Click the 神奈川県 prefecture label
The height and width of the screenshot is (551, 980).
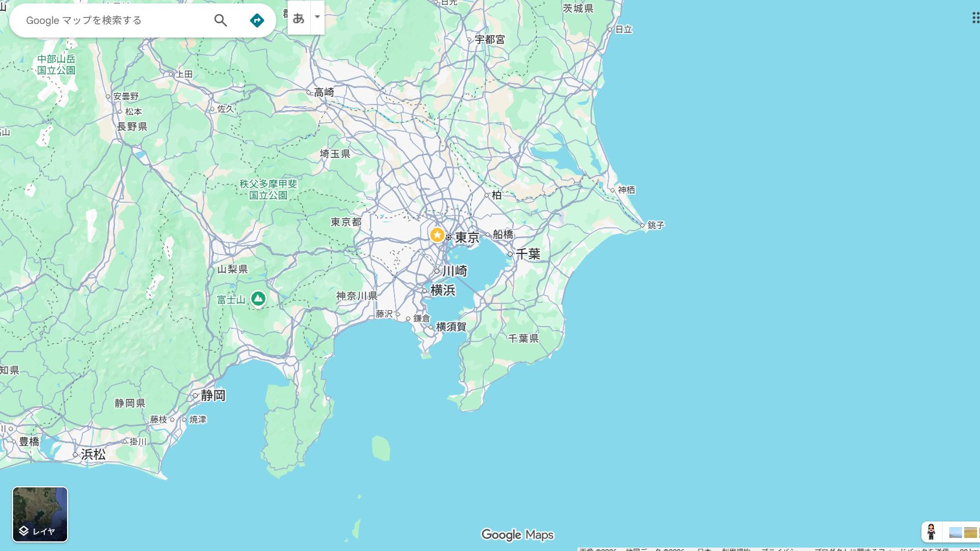tap(357, 296)
